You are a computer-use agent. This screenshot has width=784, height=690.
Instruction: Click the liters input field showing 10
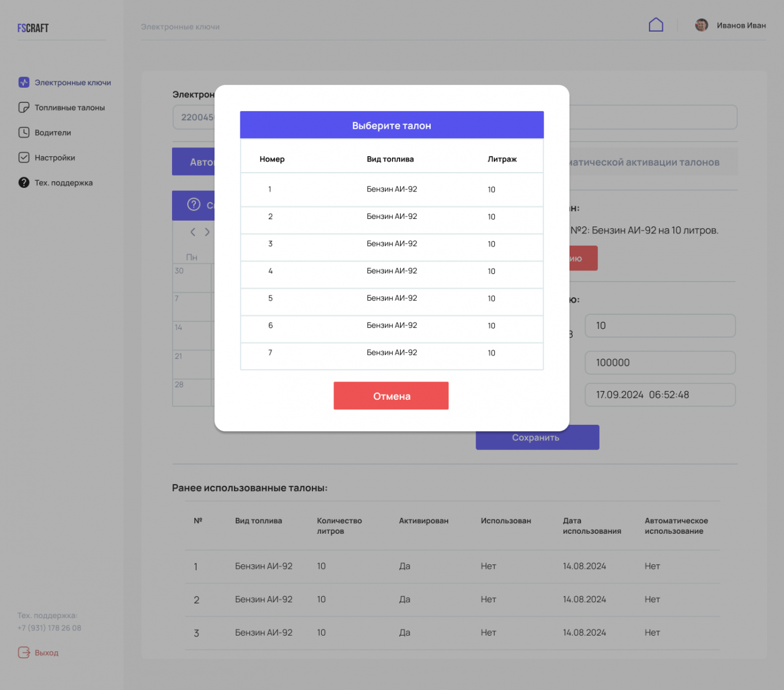coord(660,326)
